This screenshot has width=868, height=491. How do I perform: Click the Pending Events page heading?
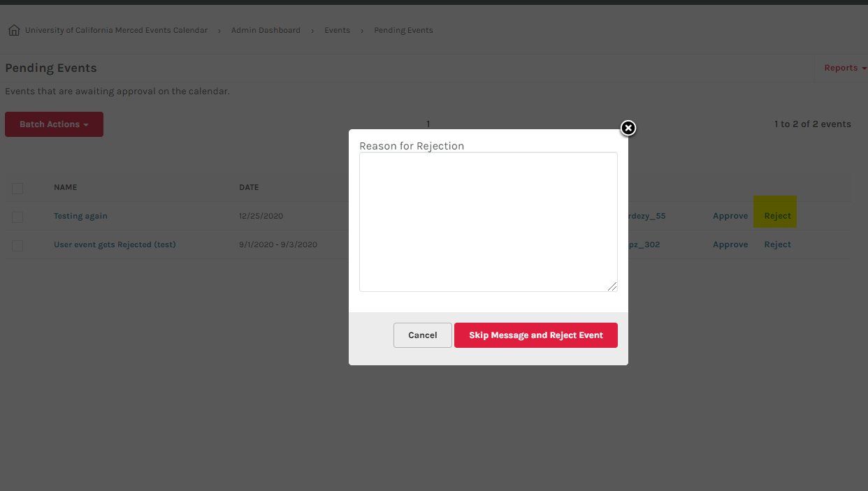51,68
